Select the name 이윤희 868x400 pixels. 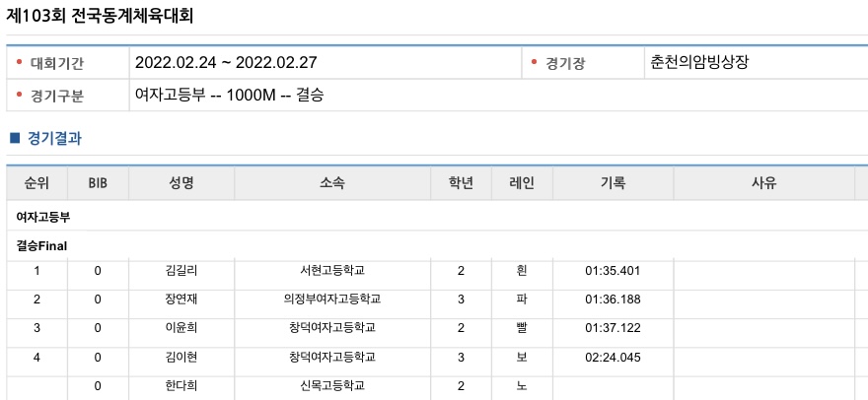tap(181, 328)
